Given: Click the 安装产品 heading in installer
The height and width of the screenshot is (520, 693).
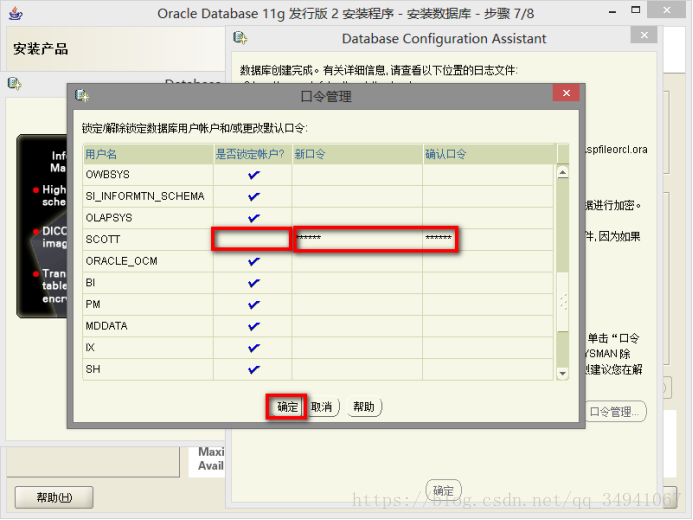Looking at the screenshot, I should pyautogui.click(x=41, y=49).
